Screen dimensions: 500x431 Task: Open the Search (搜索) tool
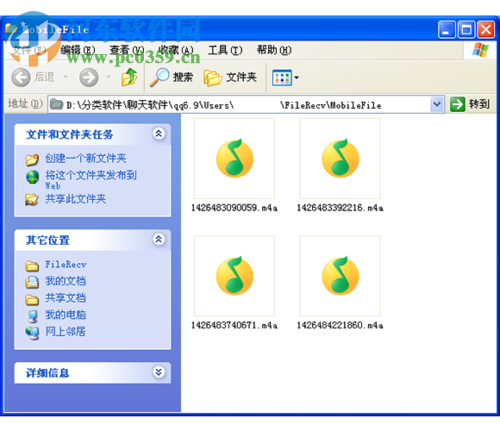click(x=171, y=77)
